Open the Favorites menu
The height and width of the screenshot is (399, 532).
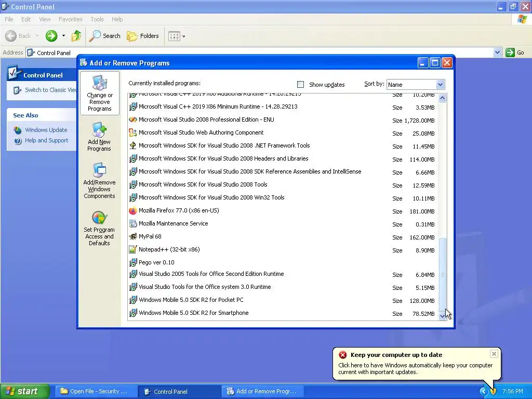(70, 19)
